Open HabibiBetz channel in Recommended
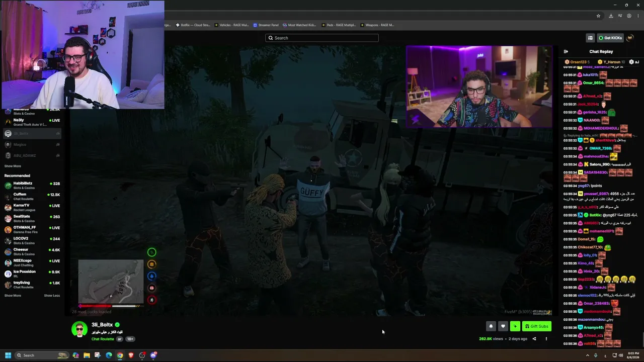644x362 pixels. [32, 185]
